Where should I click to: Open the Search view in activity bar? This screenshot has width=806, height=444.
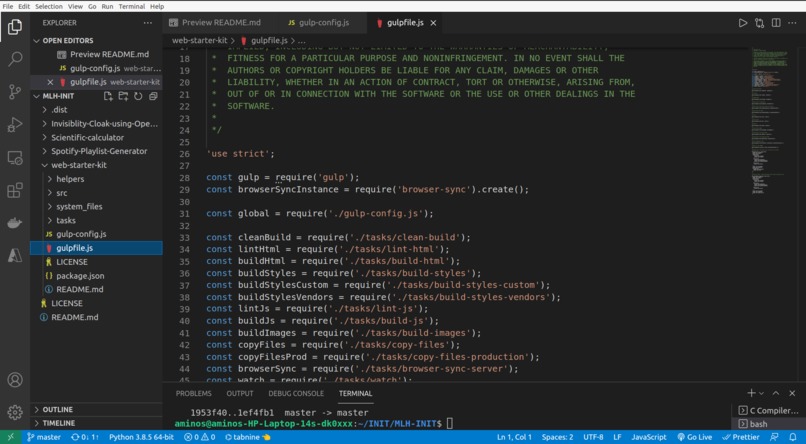(x=15, y=59)
